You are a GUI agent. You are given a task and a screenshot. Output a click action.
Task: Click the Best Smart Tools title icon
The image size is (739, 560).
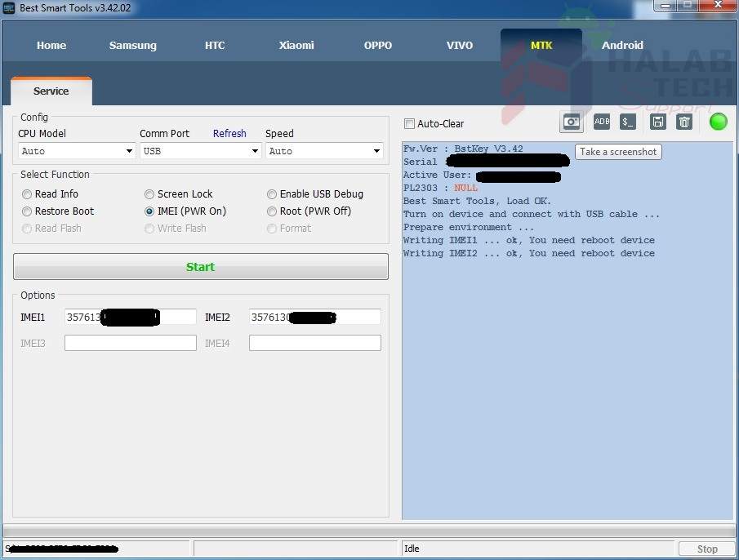point(9,7)
